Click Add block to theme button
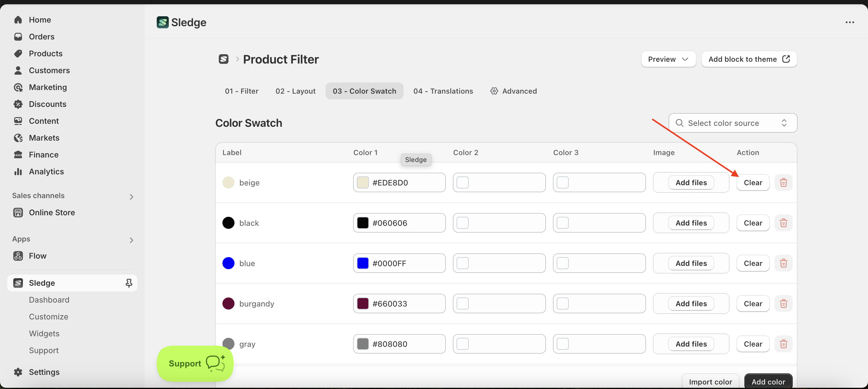The width and height of the screenshot is (868, 389). (x=749, y=59)
